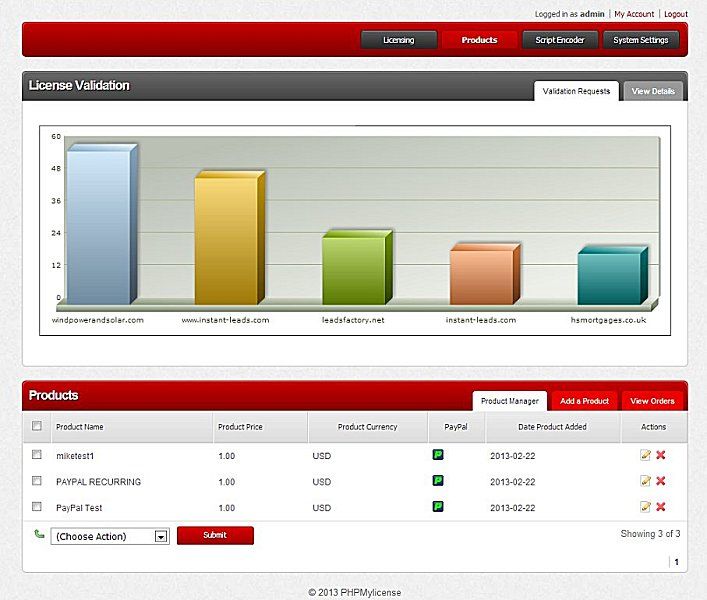Open the Products menu in top bar
The height and width of the screenshot is (600, 707).
[479, 40]
